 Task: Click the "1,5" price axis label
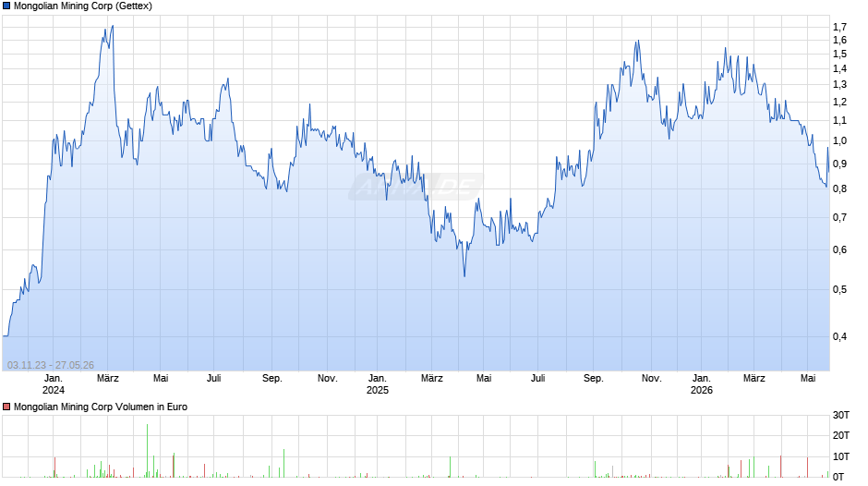click(x=839, y=55)
